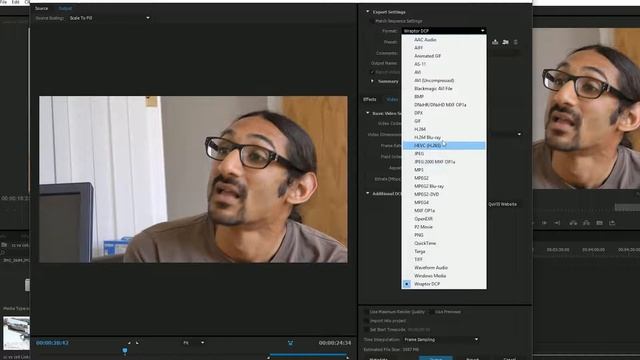Click the media thumbnail in Project panel
This screenshot has height=360, width=640.
16,333
